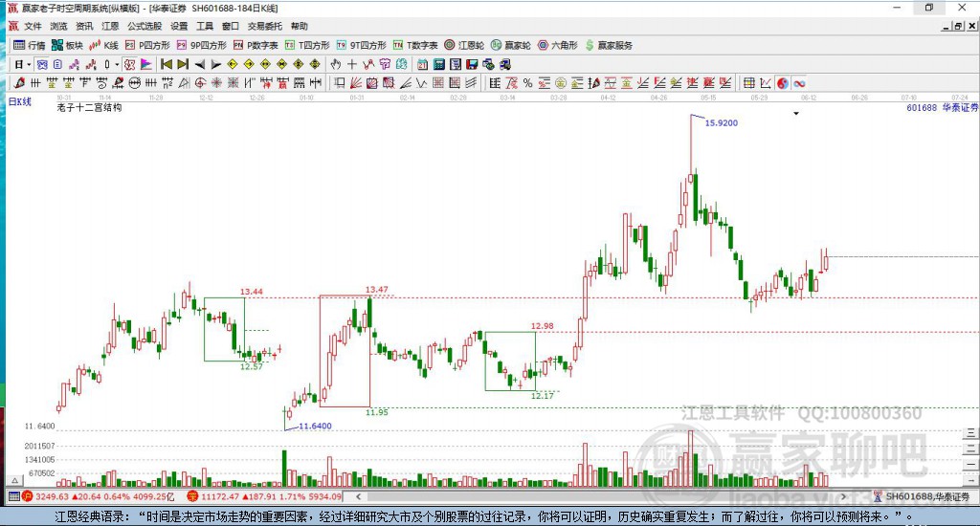The height and width of the screenshot is (526, 980).
Task: Open the 文件 menu
Action: coord(33,26)
